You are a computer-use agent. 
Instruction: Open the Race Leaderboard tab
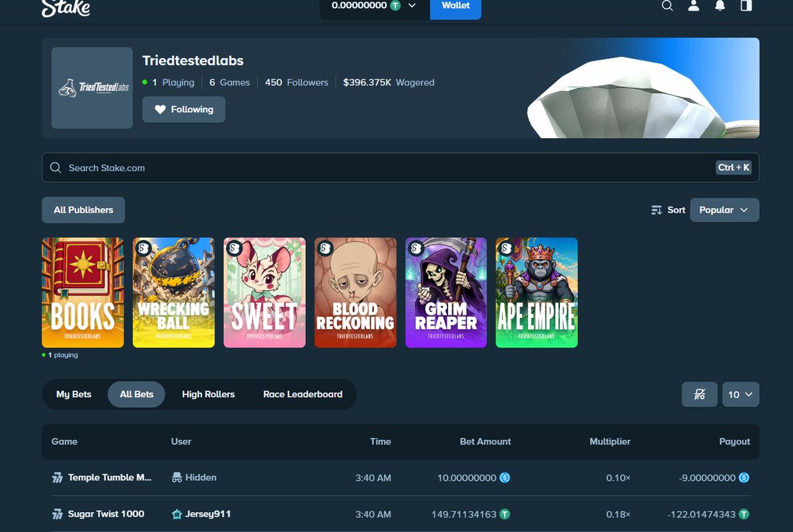click(303, 395)
